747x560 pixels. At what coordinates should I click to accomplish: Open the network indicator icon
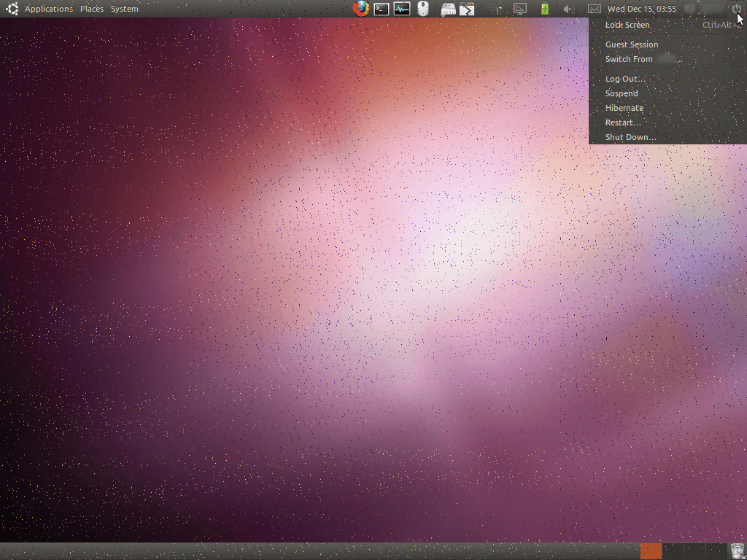point(496,9)
